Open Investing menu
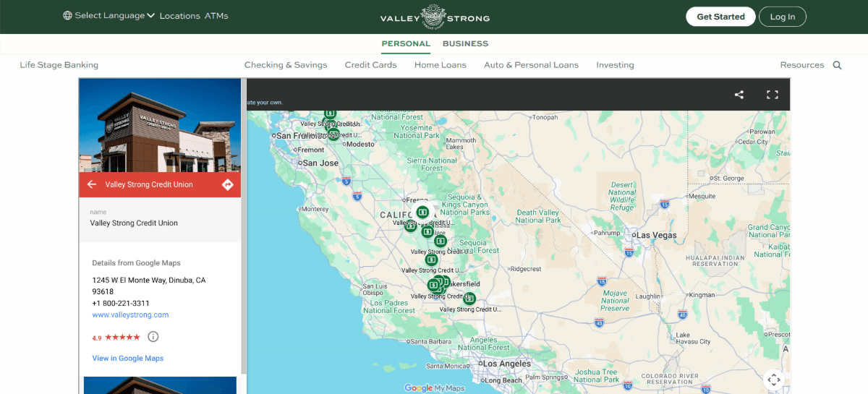The image size is (868, 394). [615, 65]
